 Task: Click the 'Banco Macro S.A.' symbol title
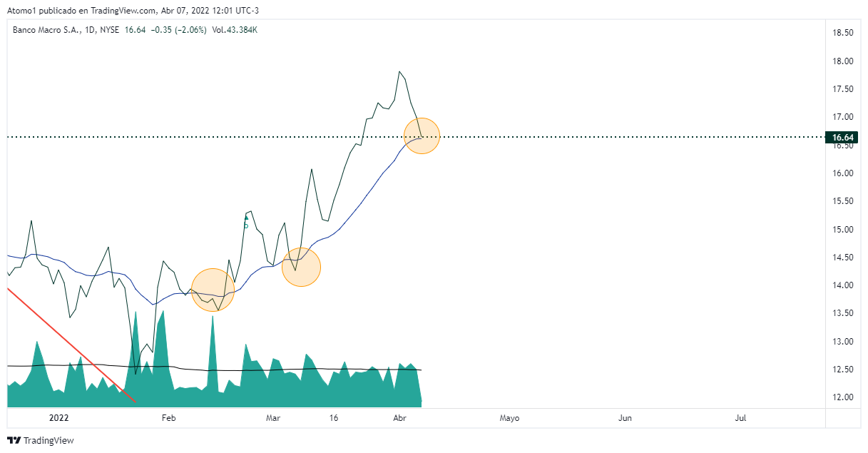(x=44, y=30)
